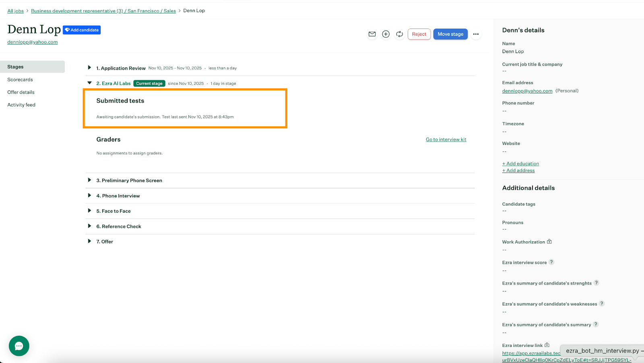Open the green chat bubble widget
This screenshot has height=363, width=644.
pyautogui.click(x=19, y=346)
